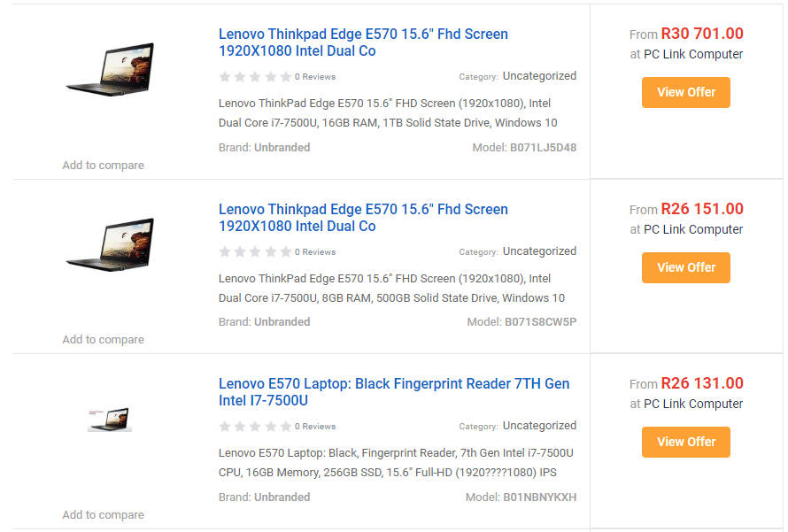The width and height of the screenshot is (788, 532).
Task: Click the first star rating on the top listing
Action: 224,77
